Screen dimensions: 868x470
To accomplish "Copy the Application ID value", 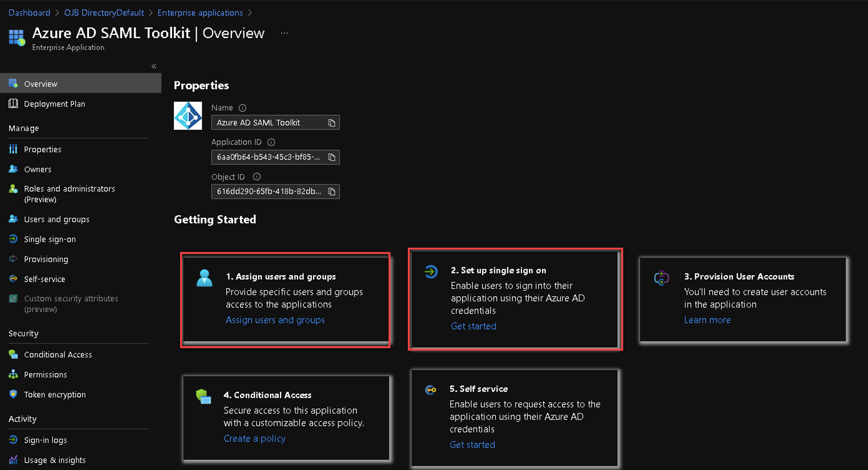I will pos(332,157).
